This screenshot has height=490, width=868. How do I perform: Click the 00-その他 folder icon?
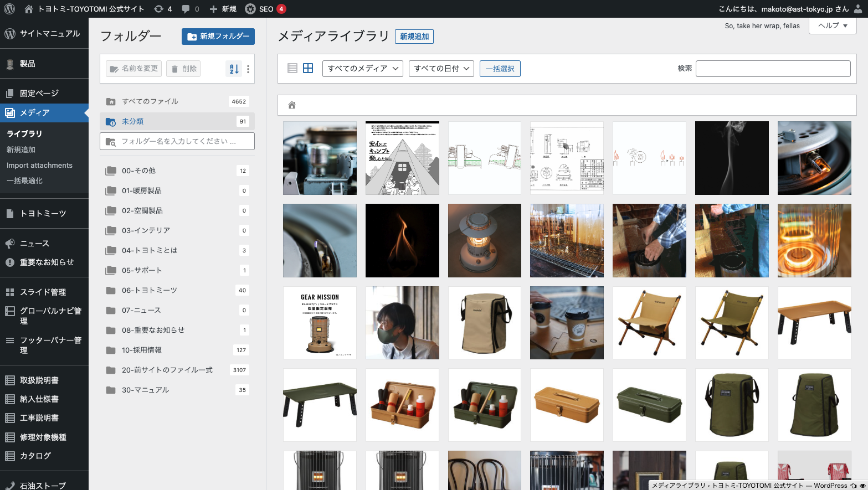tap(111, 171)
